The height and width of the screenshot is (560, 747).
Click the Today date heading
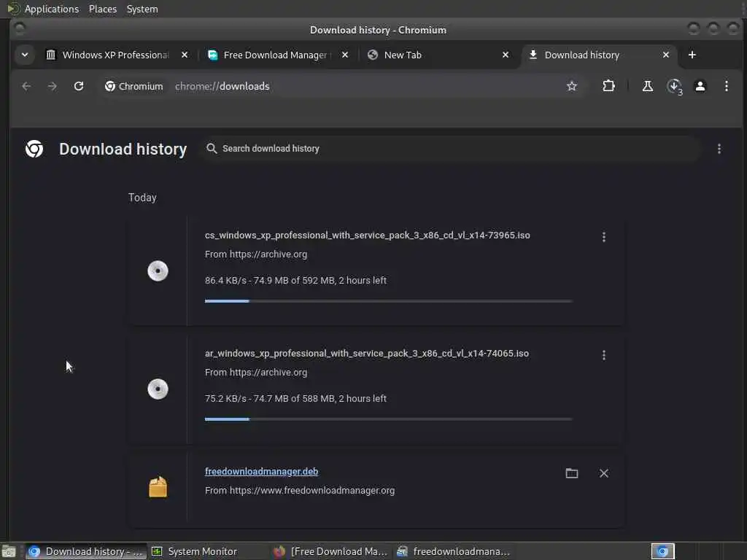click(x=142, y=198)
